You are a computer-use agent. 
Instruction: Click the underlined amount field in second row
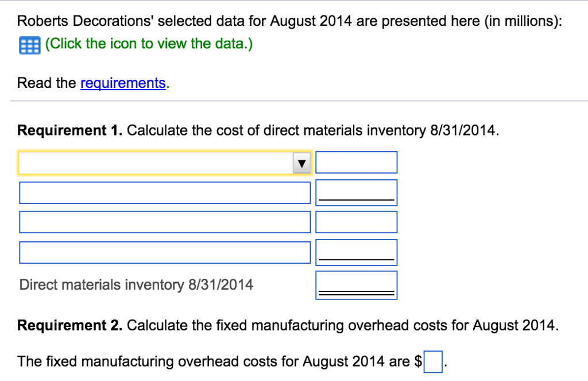356,193
